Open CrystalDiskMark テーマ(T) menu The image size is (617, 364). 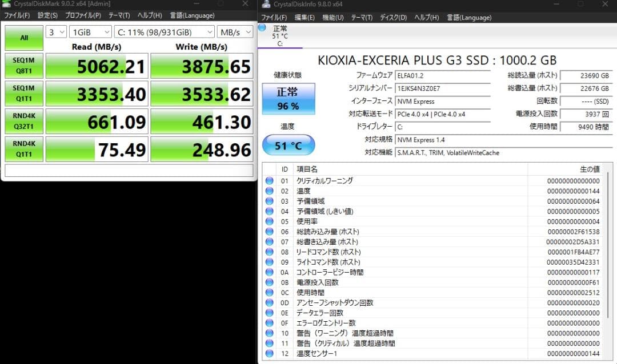pyautogui.click(x=119, y=15)
